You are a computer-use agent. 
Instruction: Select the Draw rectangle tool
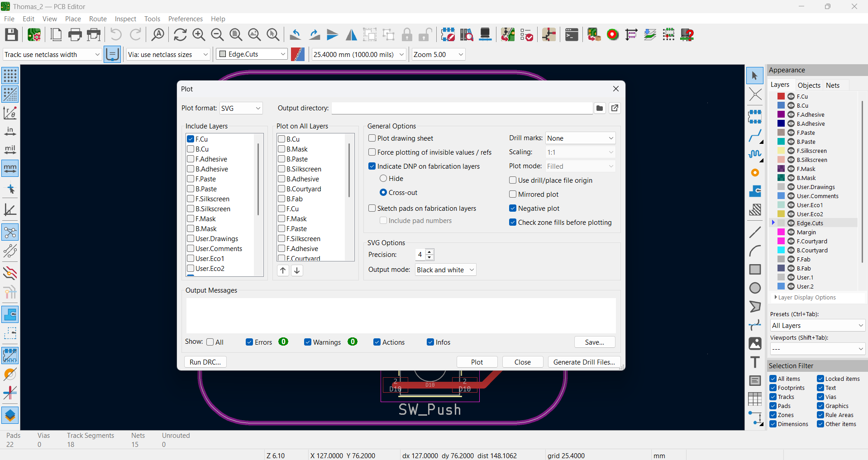755,269
